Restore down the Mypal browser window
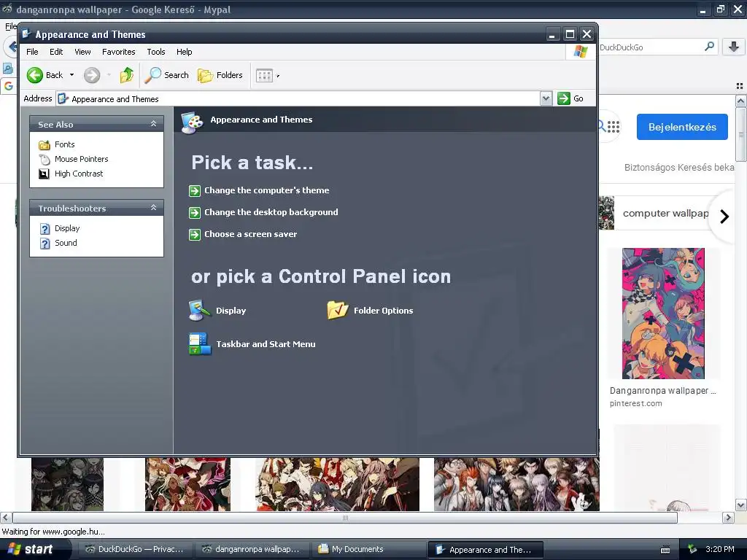Image resolution: width=747 pixels, height=560 pixels. tap(721, 9)
